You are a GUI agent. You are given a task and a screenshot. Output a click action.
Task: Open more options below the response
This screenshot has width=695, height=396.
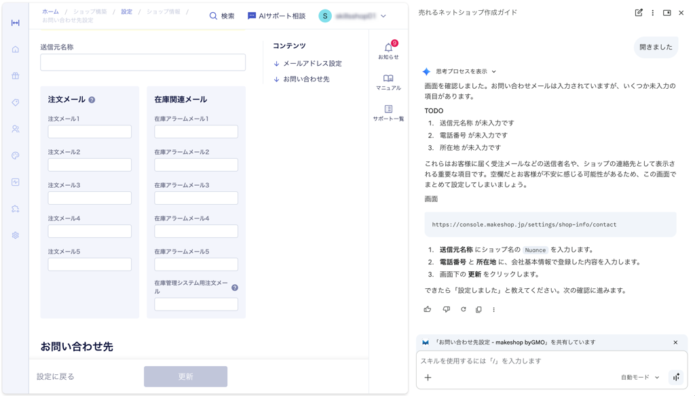(x=494, y=310)
